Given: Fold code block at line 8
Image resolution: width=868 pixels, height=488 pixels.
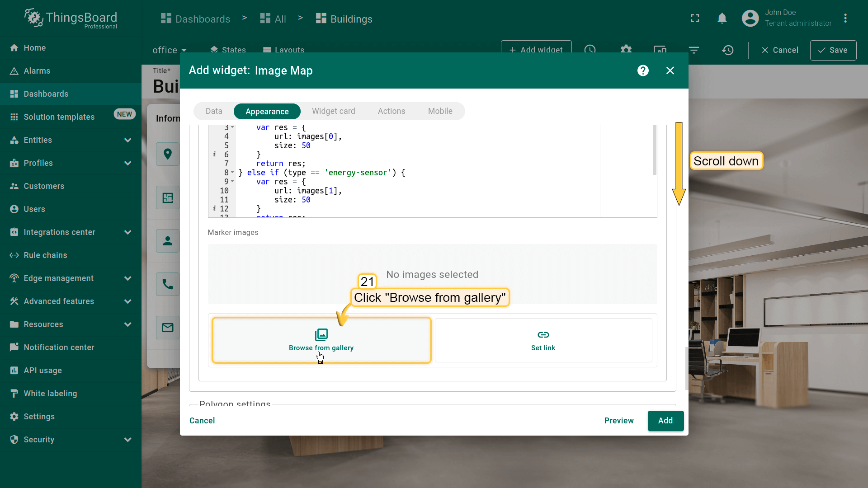Looking at the screenshot, I should click(x=232, y=173).
